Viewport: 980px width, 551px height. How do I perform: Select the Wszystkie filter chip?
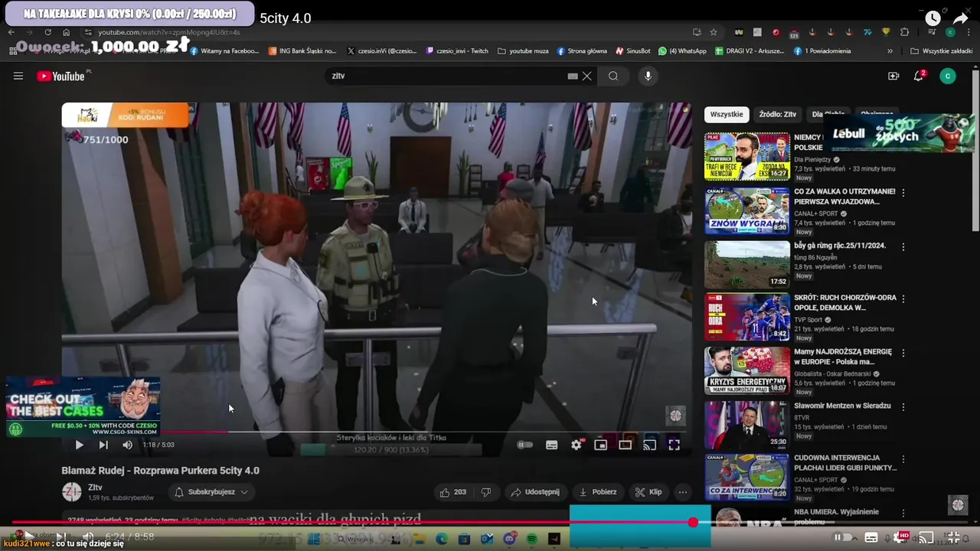coord(727,114)
